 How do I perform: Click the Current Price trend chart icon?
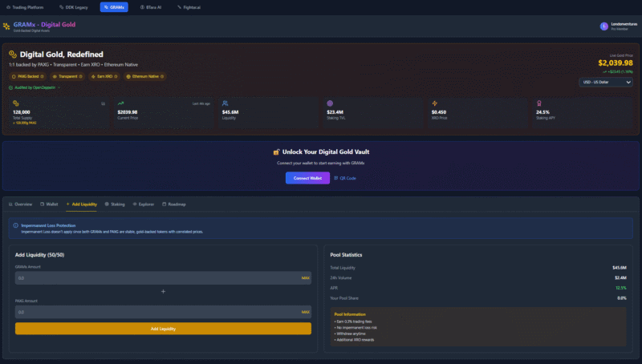pos(120,103)
